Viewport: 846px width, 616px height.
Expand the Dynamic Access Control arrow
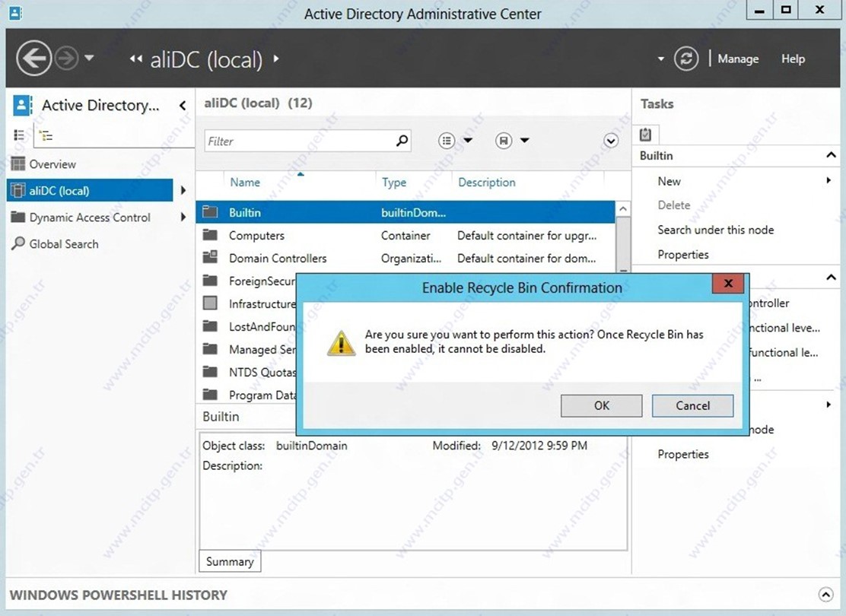(x=183, y=217)
